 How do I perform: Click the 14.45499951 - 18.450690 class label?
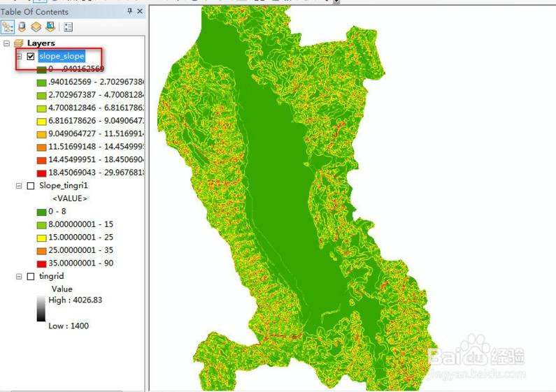tap(96, 159)
